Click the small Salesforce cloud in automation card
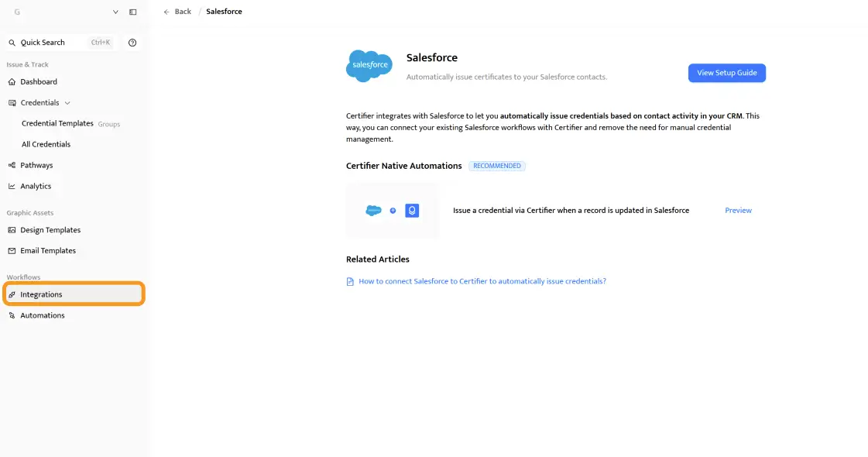 point(374,211)
